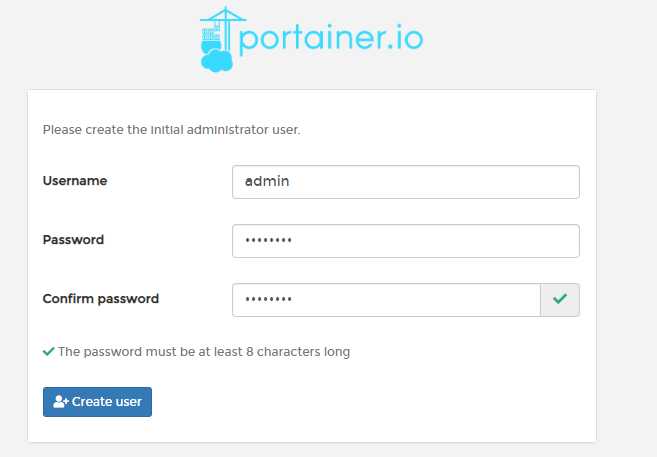Focus the Confirm password input field
The image size is (657, 457).
(386, 299)
